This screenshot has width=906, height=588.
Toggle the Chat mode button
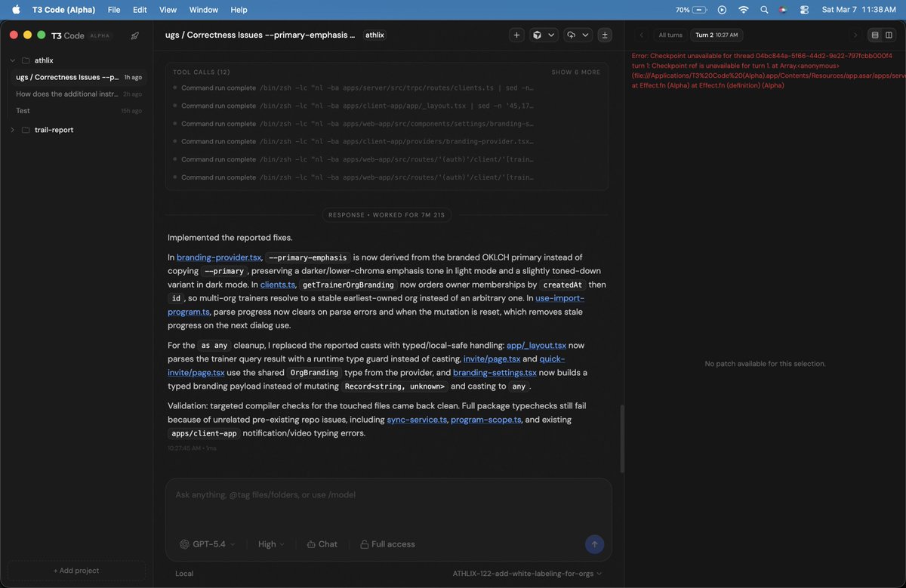(x=322, y=544)
